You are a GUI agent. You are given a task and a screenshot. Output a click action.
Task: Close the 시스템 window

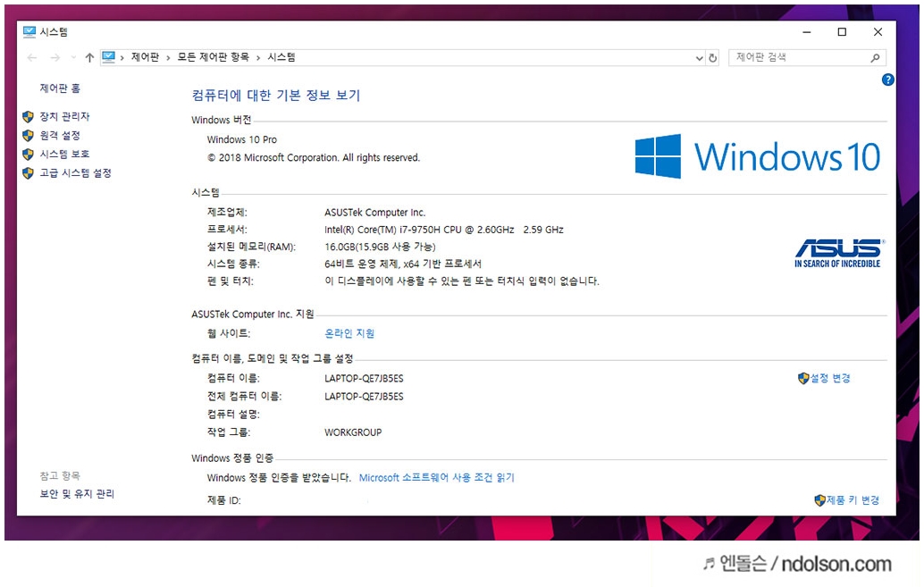click(x=878, y=32)
